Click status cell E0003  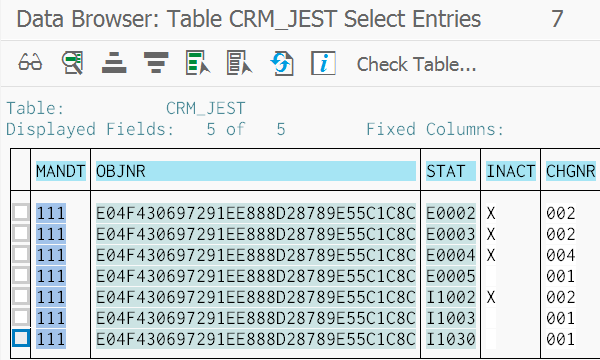tap(451, 234)
